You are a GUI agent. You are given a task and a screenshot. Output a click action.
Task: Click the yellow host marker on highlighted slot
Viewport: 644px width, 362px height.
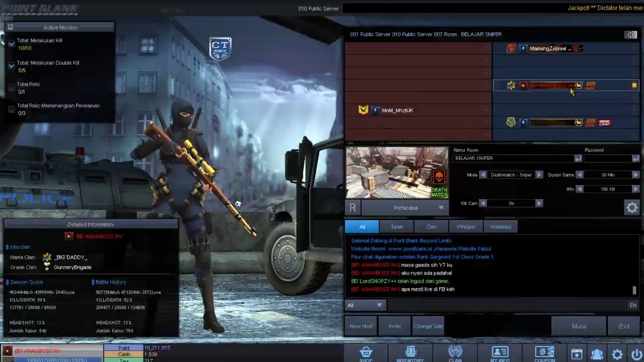click(634, 86)
